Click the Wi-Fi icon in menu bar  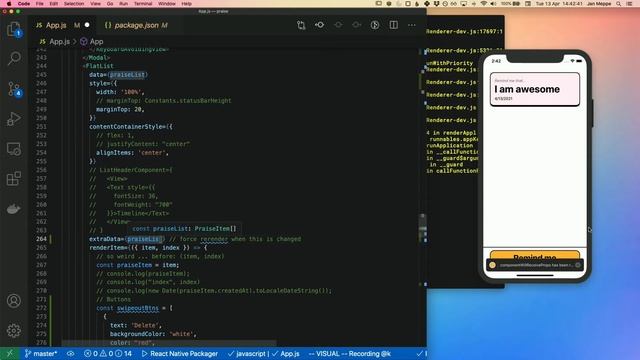(x=484, y=4)
